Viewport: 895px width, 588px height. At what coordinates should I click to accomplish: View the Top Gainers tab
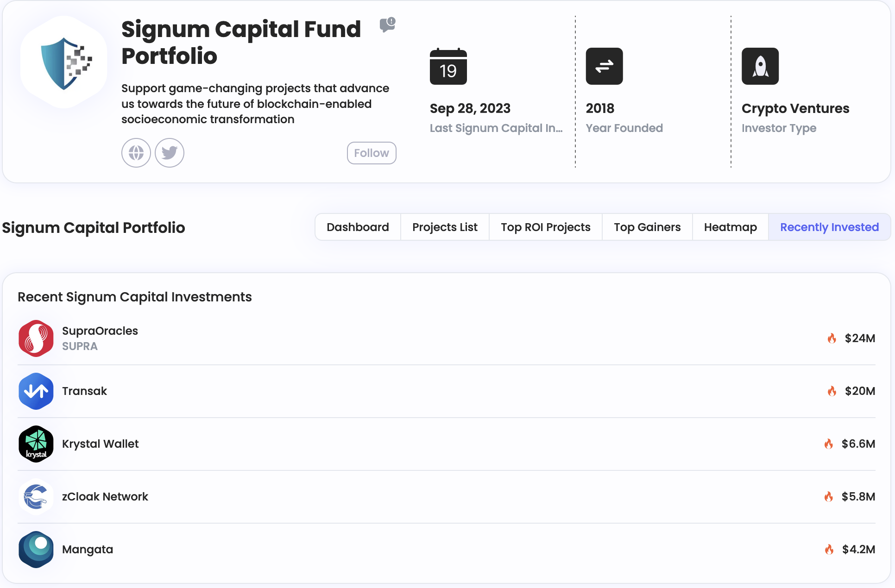click(647, 227)
